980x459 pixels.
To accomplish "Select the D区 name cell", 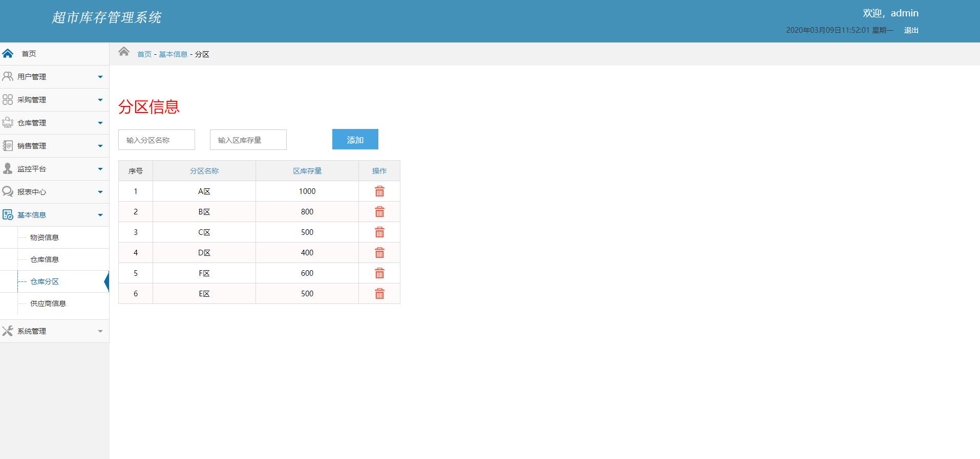I will click(x=204, y=253).
